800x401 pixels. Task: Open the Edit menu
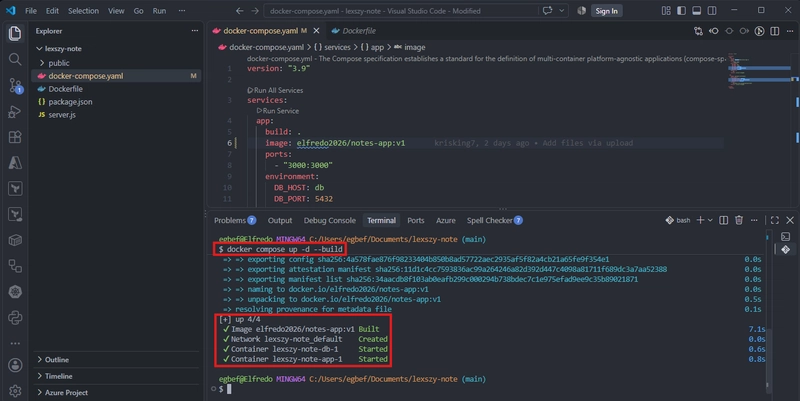coord(52,11)
